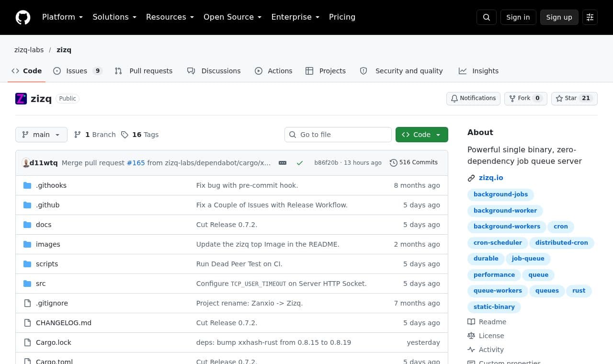Expand the Platform menu

pos(62,17)
